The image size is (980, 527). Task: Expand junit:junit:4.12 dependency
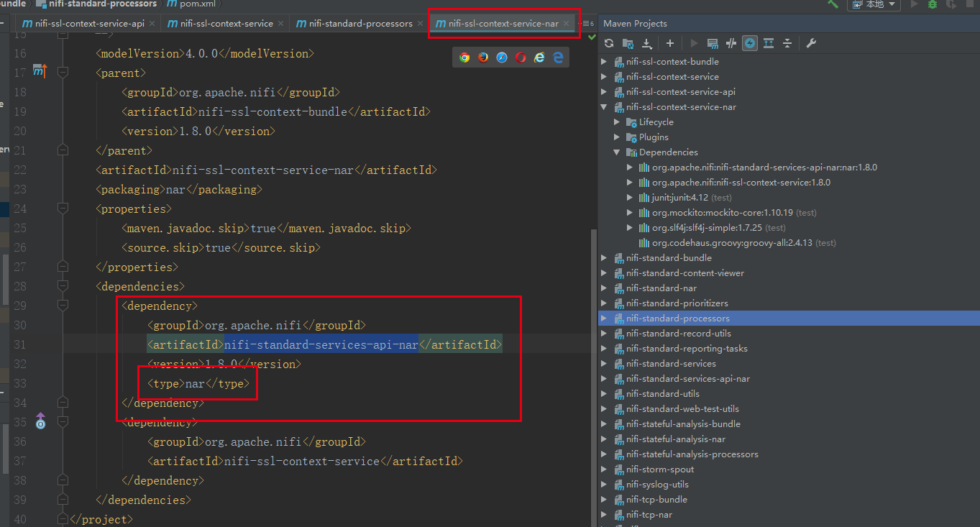pos(630,198)
